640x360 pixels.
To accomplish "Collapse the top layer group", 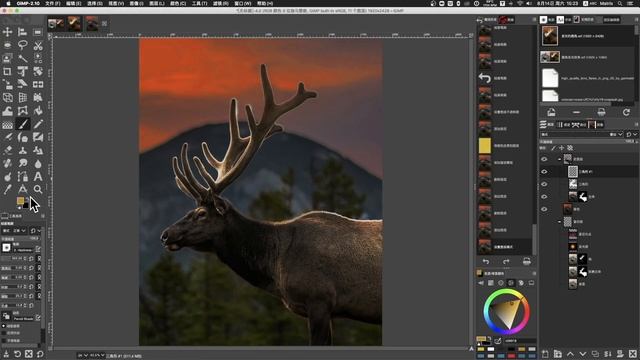I will (559, 159).
